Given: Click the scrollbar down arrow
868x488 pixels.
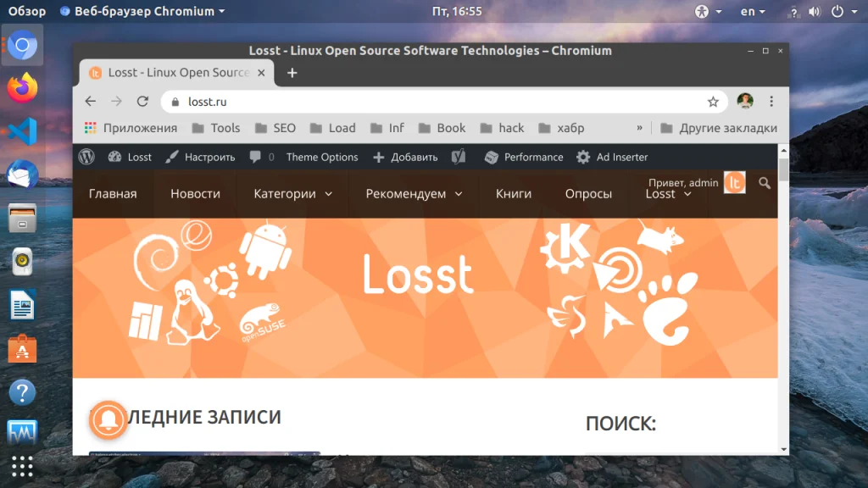Looking at the screenshot, I should tap(783, 450).
